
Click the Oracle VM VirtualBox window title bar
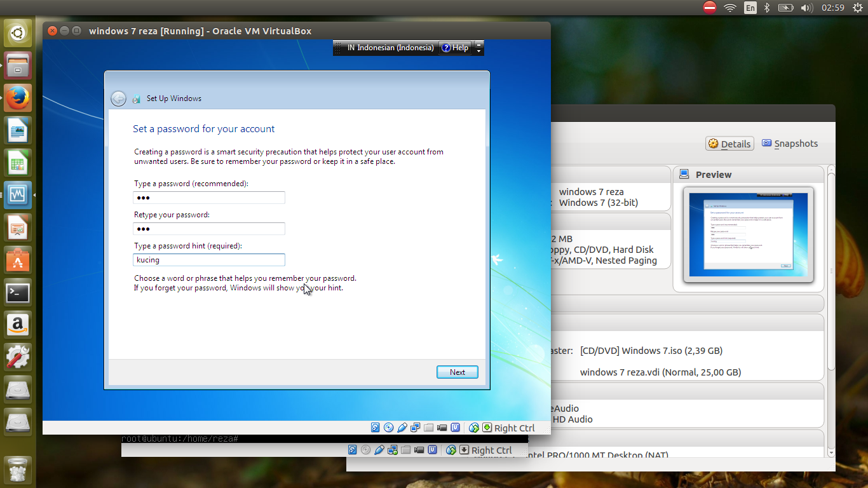(x=296, y=30)
